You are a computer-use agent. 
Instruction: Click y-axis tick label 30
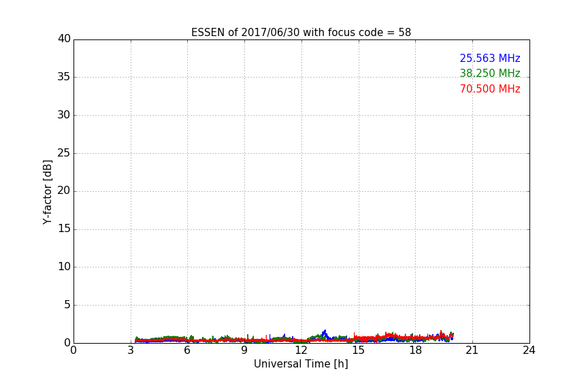coord(64,115)
